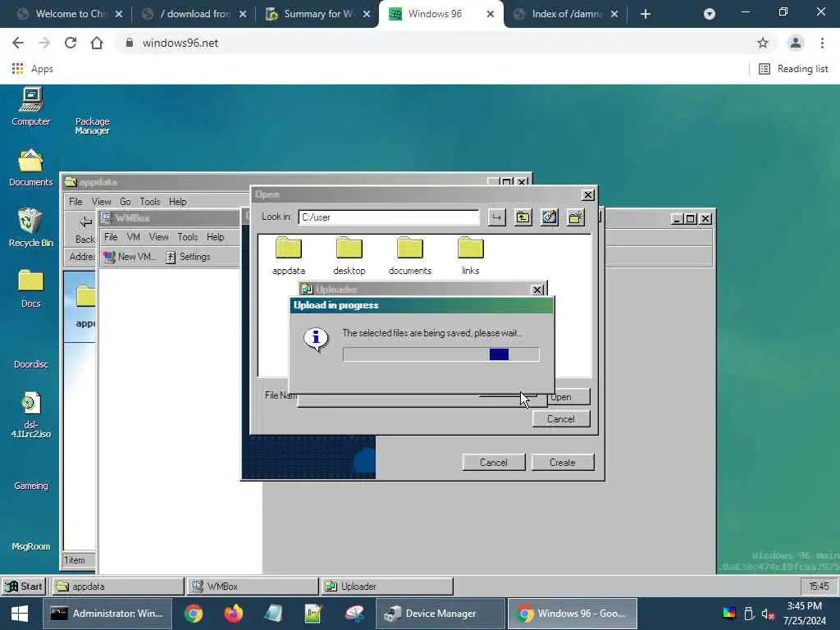The image size is (840, 630).
Task: Close the Uploader window
Action: click(x=536, y=290)
